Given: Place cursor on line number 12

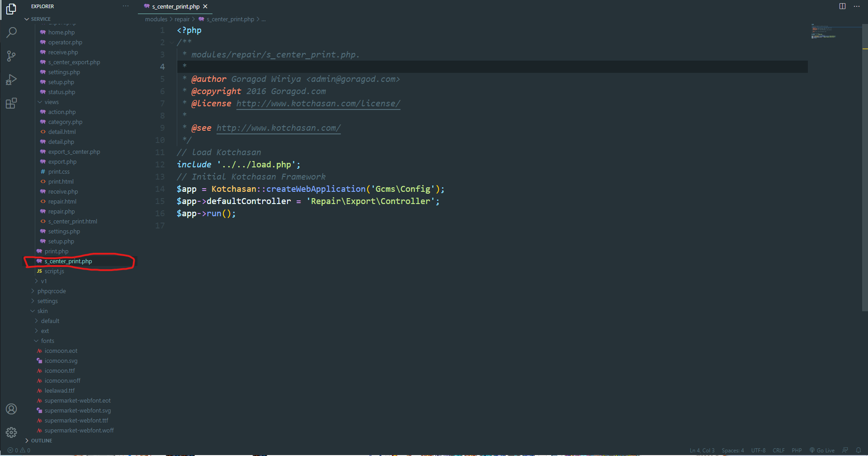Looking at the screenshot, I should coord(160,165).
